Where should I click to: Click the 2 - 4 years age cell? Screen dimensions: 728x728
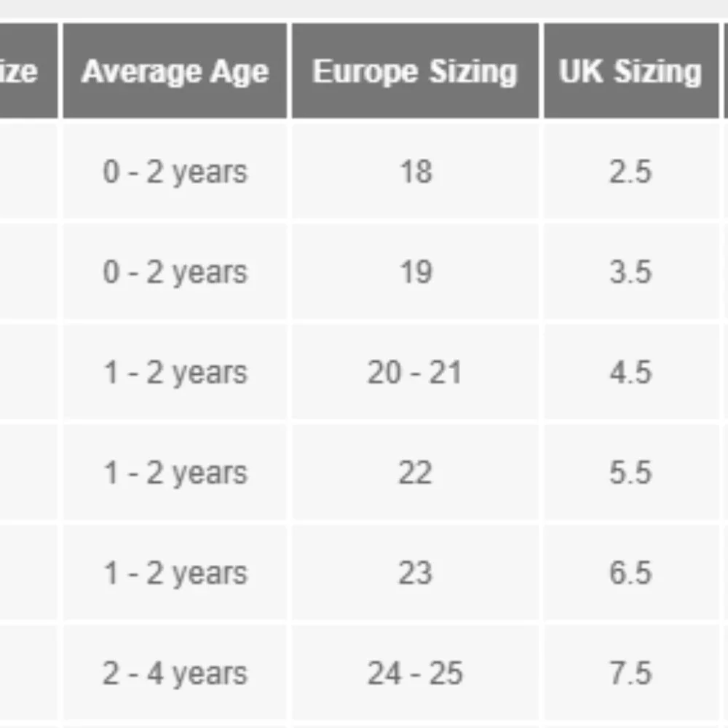pos(175,673)
